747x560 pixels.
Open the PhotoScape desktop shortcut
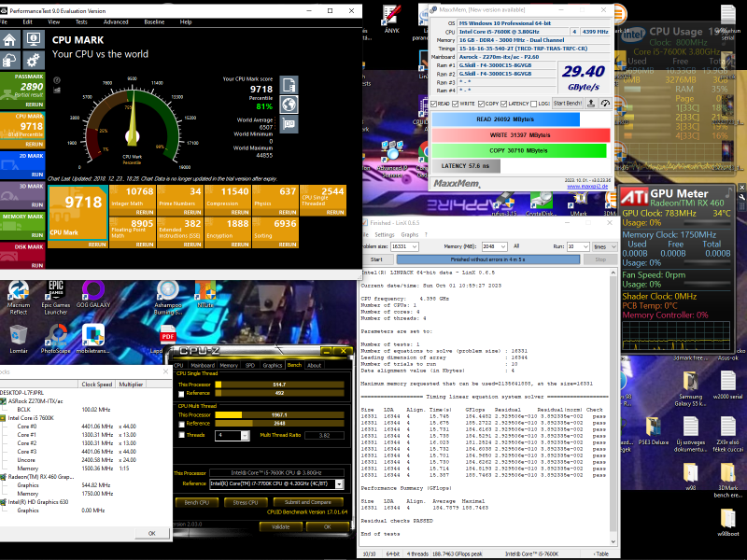tap(56, 339)
